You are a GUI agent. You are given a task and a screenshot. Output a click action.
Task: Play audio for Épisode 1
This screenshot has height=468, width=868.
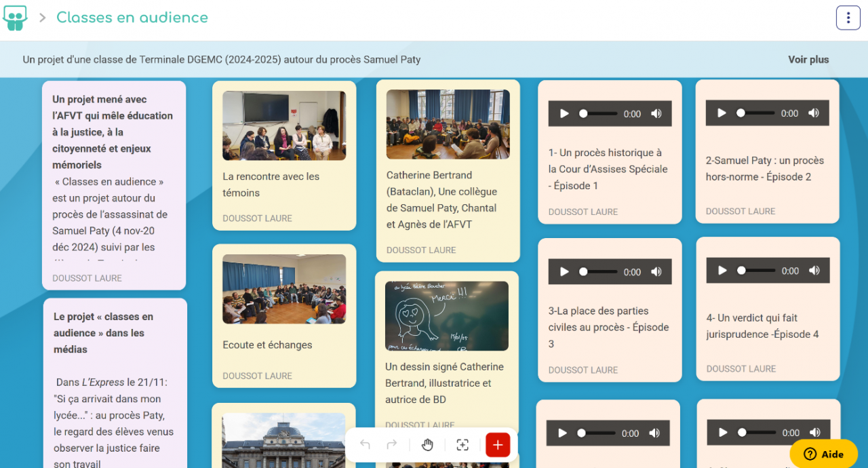[x=564, y=114]
